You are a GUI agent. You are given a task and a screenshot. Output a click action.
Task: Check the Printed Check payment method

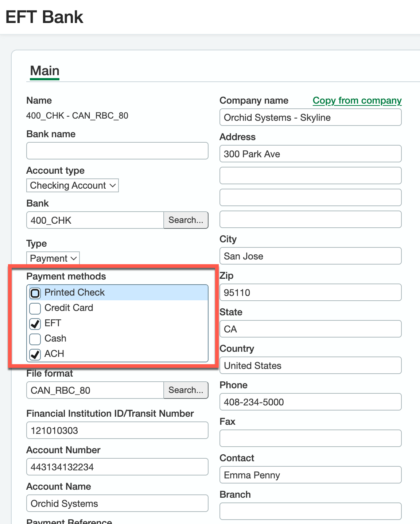coord(35,293)
